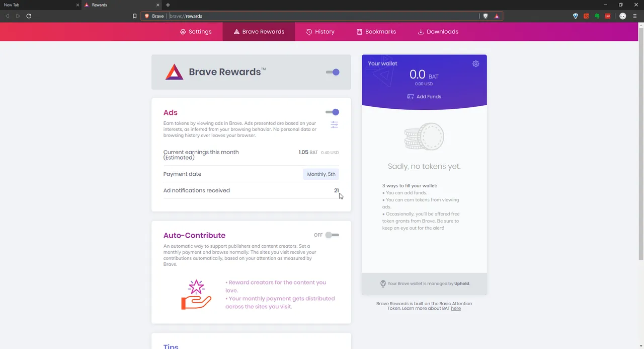Image resolution: width=644 pixels, height=349 pixels.
Task: Open the red LastPass dots extension
Action: click(608, 16)
